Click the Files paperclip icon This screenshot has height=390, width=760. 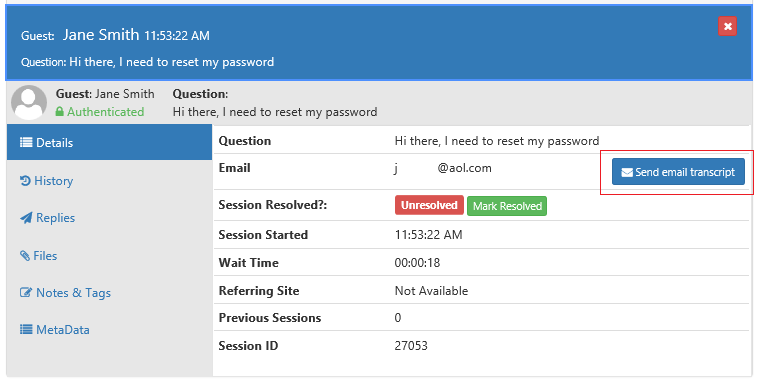tap(25, 255)
